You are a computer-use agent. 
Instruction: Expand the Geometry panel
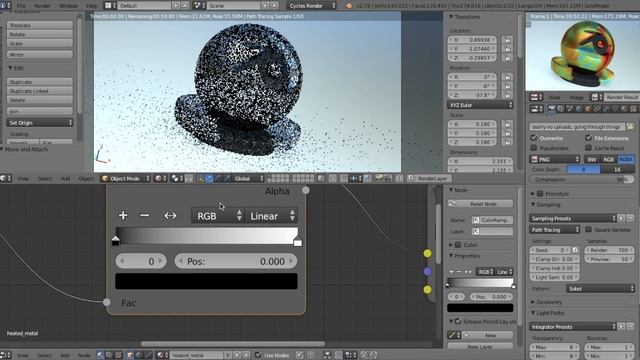click(x=549, y=302)
